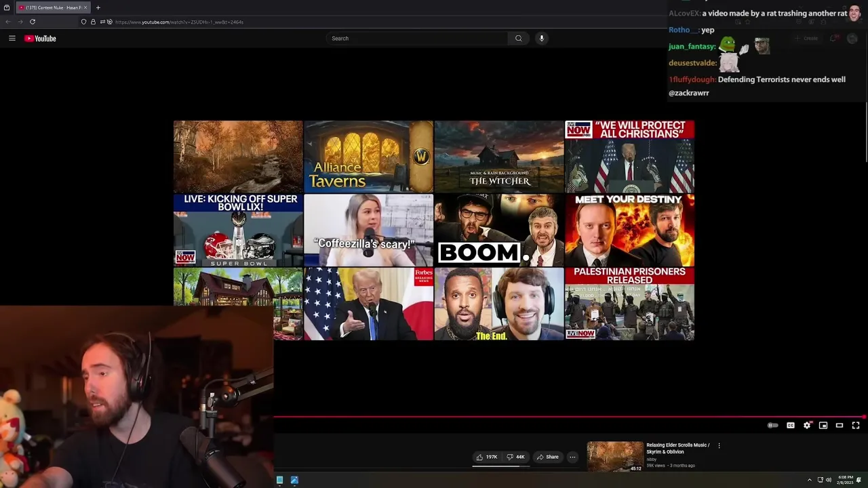Open a new browser tab with the plus button
The image size is (868, 488).
pyautogui.click(x=98, y=7)
